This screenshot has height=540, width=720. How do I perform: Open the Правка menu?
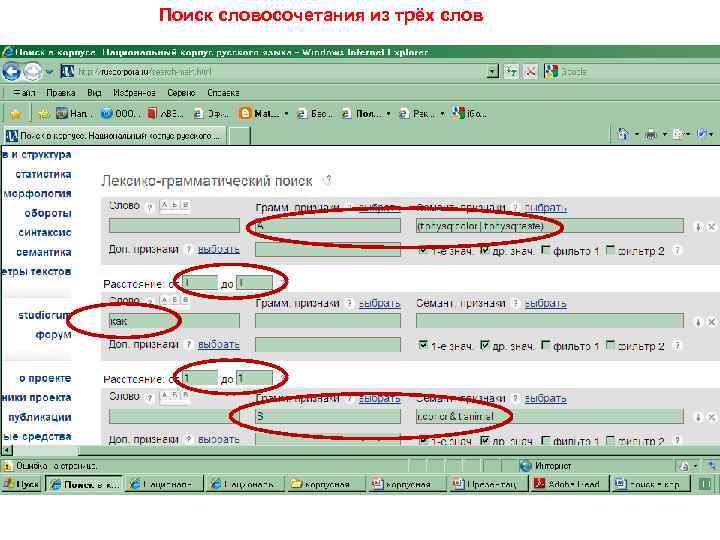61,93
